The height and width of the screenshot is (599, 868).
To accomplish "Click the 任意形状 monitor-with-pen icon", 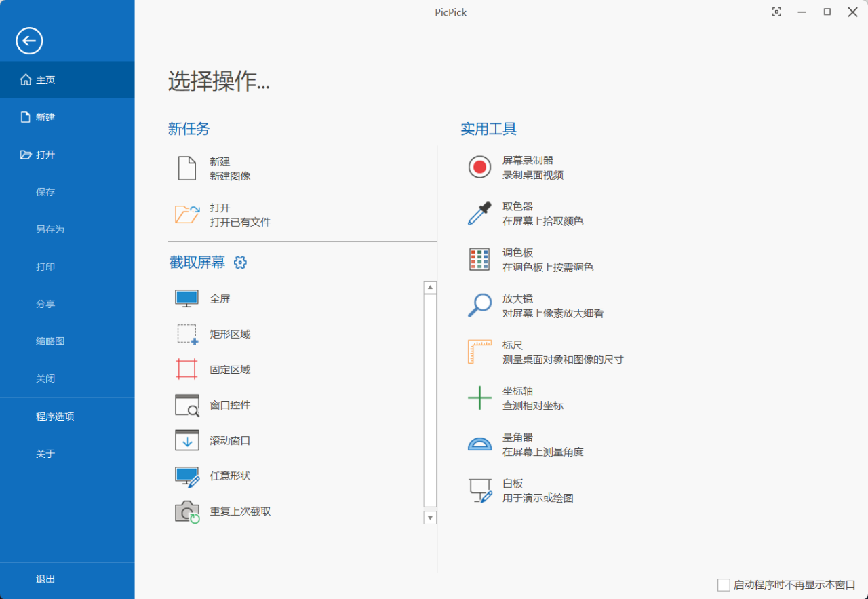I will (x=187, y=477).
